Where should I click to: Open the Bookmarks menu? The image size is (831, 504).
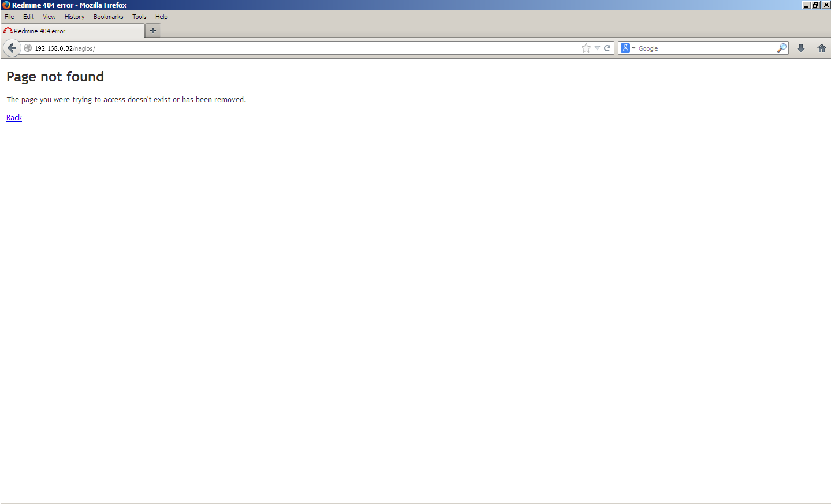[108, 17]
